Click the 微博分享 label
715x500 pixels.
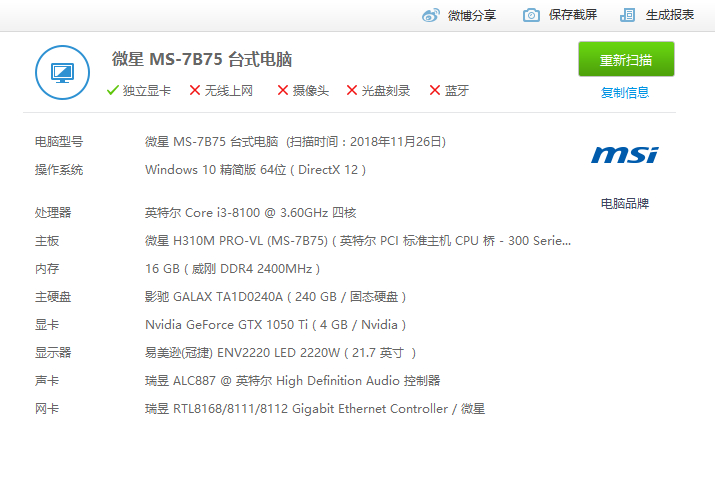point(472,15)
